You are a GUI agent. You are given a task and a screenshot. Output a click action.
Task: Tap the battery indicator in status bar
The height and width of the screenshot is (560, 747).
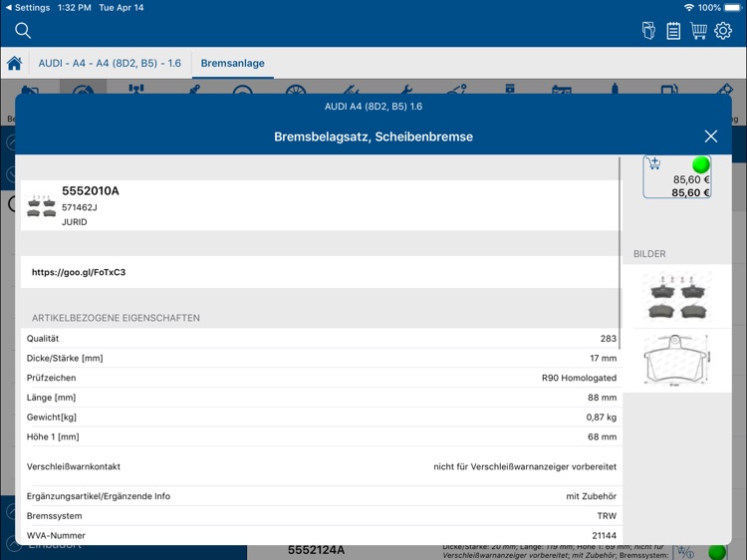(733, 8)
